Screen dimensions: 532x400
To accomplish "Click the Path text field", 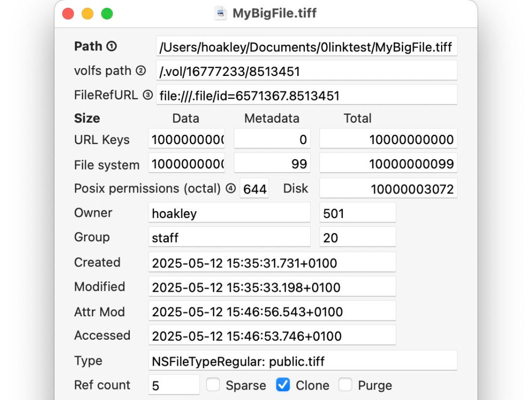I will [307, 47].
